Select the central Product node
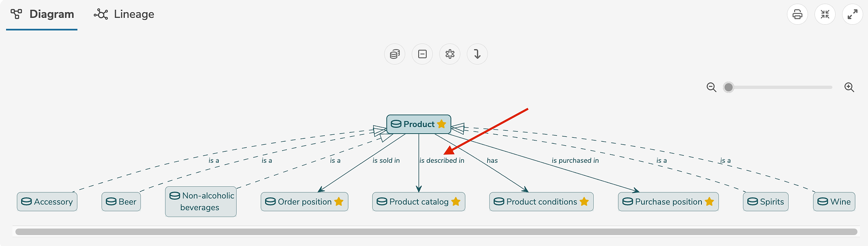This screenshot has width=868, height=246. (419, 124)
